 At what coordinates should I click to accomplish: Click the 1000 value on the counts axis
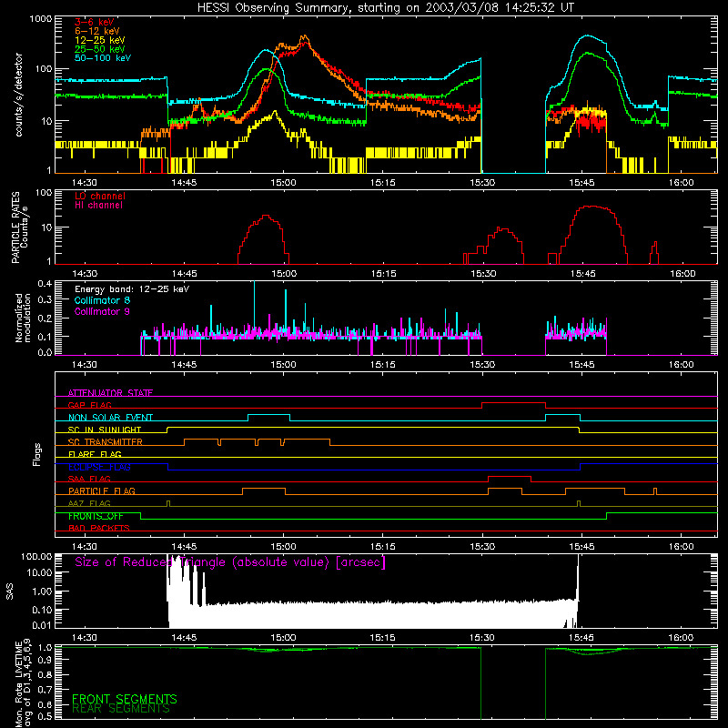pos(40,19)
